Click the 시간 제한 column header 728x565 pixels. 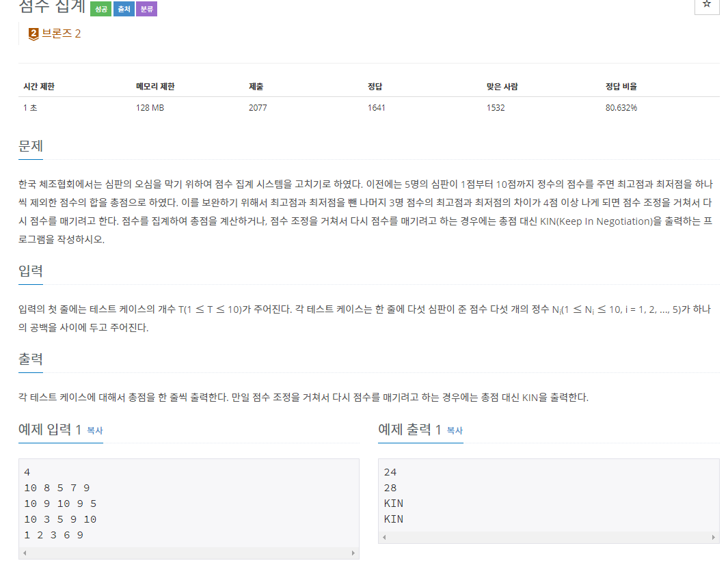point(39,86)
